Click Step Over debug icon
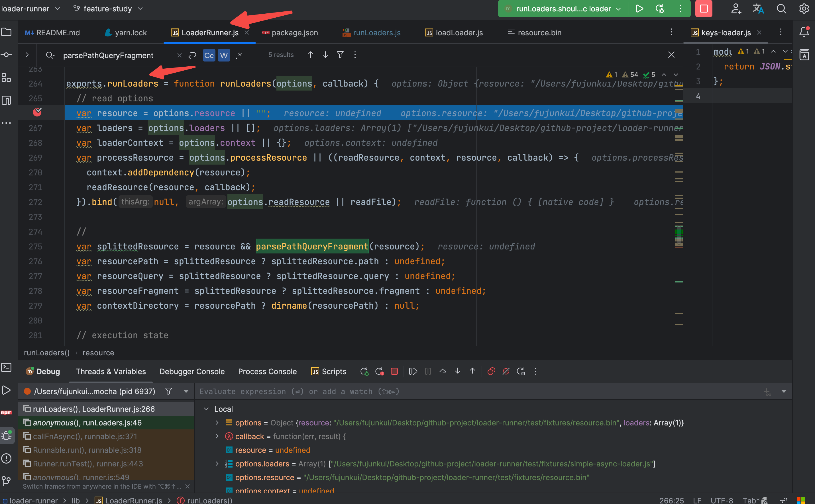Image resolution: width=815 pixels, height=504 pixels. tap(443, 371)
